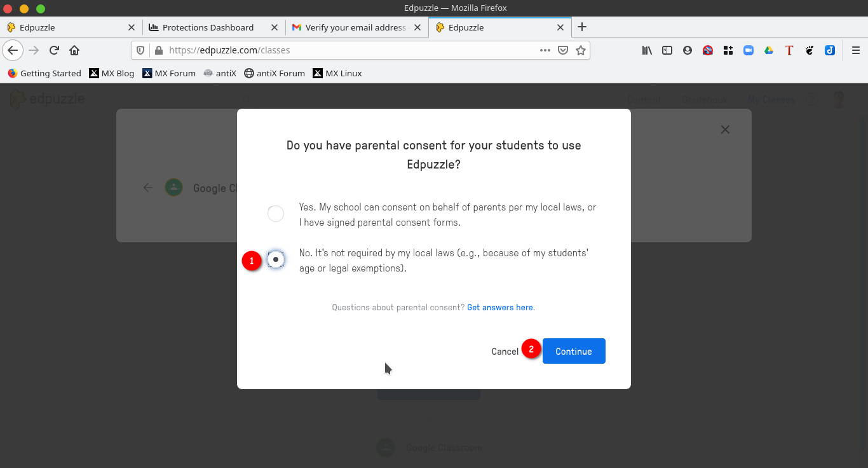
Task: Close the Verify your email address tab
Action: click(x=417, y=27)
